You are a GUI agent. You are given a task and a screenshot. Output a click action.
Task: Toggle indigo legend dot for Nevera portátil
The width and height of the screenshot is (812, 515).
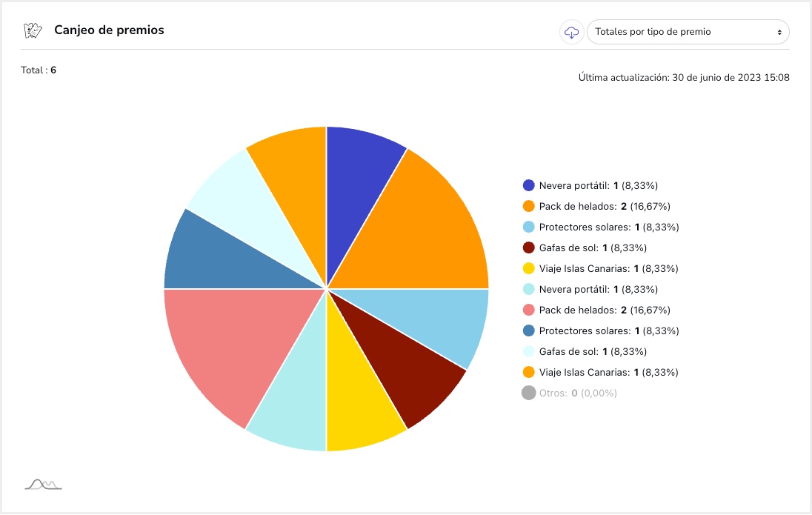tap(529, 185)
